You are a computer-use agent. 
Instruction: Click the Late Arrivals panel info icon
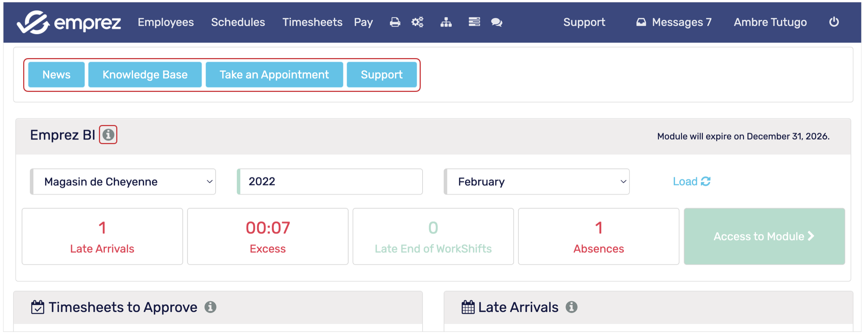[x=572, y=307]
